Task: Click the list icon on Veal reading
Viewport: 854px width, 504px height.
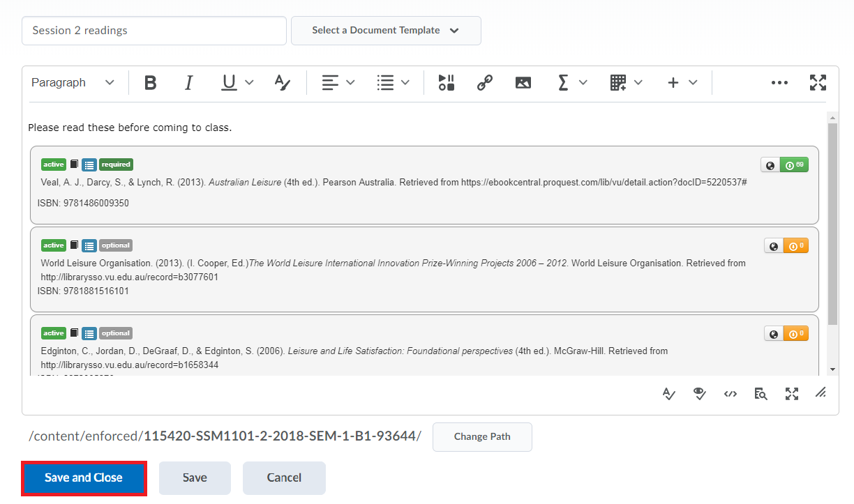Action: click(89, 165)
